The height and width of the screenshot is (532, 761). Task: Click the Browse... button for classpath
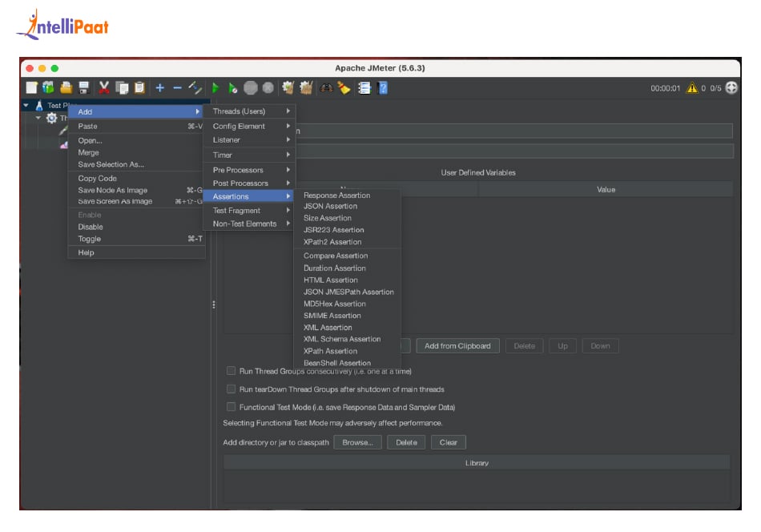point(358,442)
